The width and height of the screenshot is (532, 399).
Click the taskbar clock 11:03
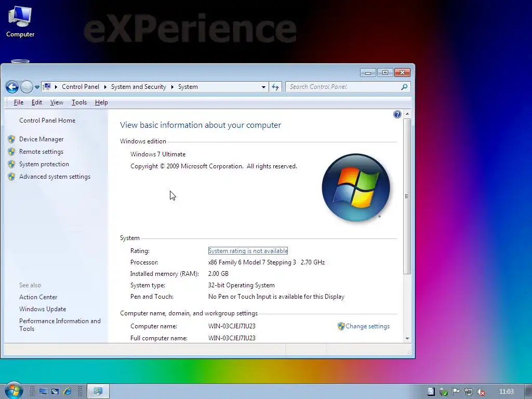[506, 392]
